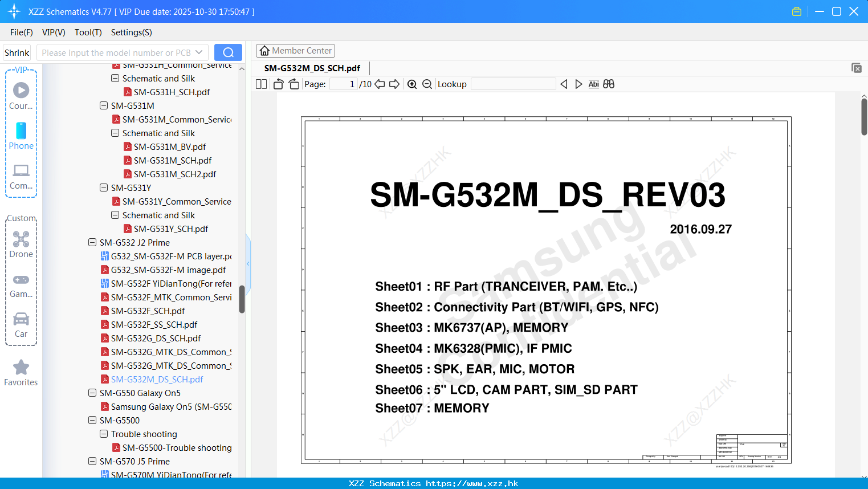Open G532_SM-G532F-M image.pdf
Viewport: 868px width, 489px height.
tap(168, 270)
